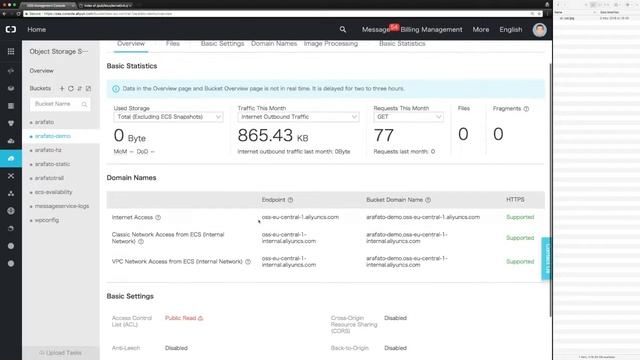Viewport: 640px width, 360px height.
Task: Select the wpconfig bucket
Action: [x=47, y=220]
